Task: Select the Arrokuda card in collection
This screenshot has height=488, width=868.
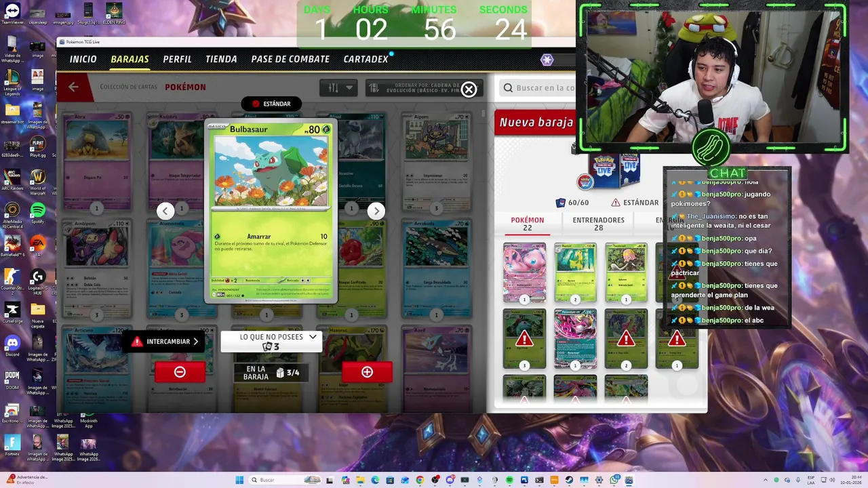Action: click(x=436, y=270)
